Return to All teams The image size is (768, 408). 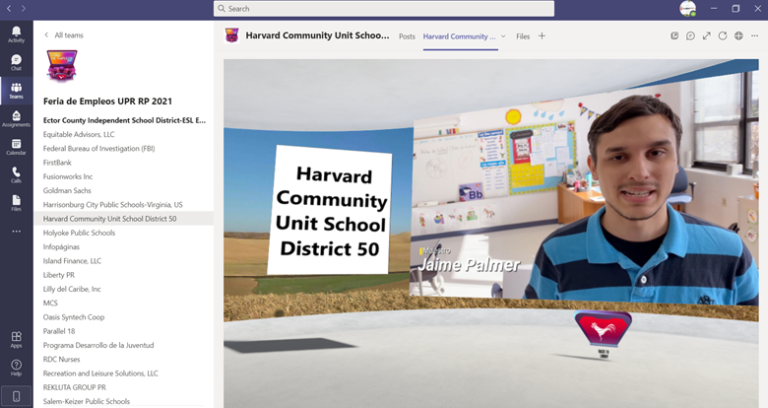click(x=64, y=35)
